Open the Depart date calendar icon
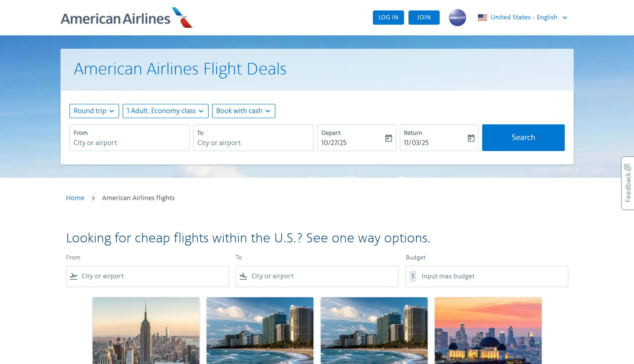This screenshot has height=364, width=634. (x=388, y=138)
